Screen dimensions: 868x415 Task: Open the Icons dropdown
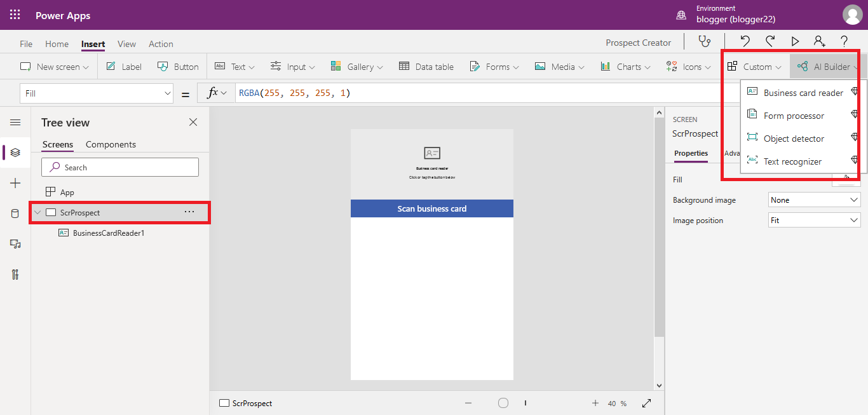688,67
